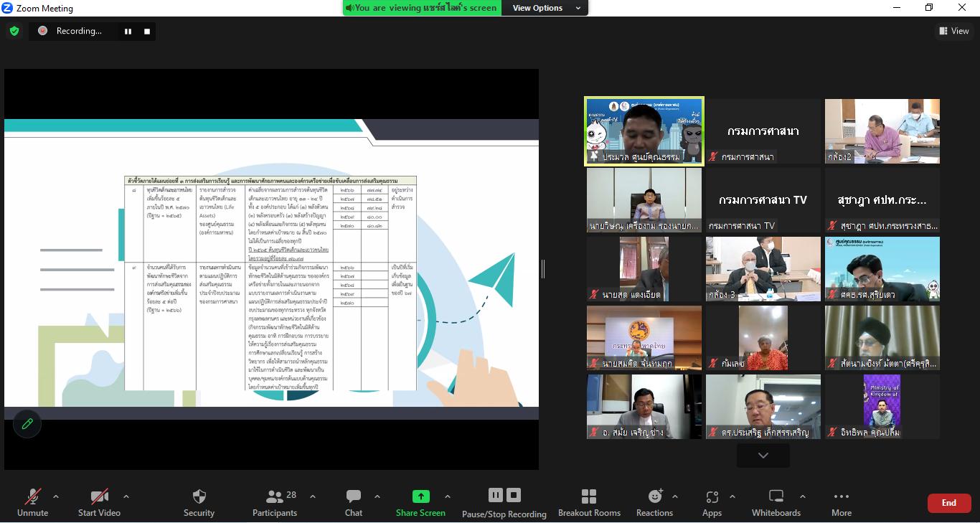Image resolution: width=980 pixels, height=523 pixels.
Task: Open the Chat panel
Action: 354,502
